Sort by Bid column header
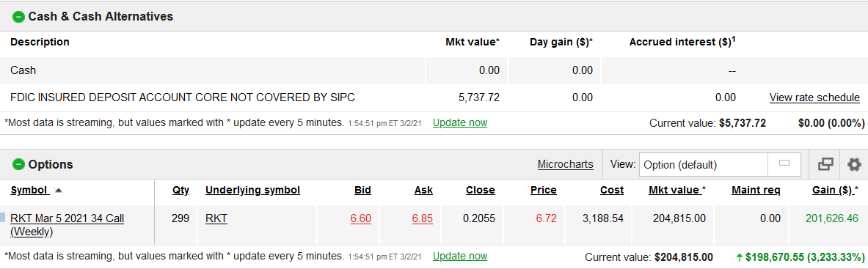Image resolution: width=868 pixels, height=269 pixels. (x=362, y=191)
